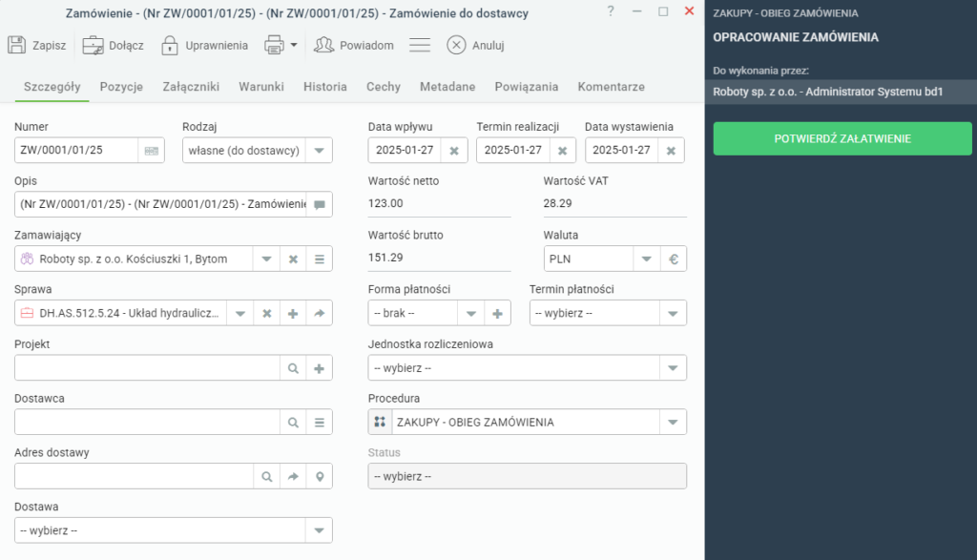Viewport: 977px width, 560px height.
Task: Open the Opis comment bubble icon
Action: [319, 205]
